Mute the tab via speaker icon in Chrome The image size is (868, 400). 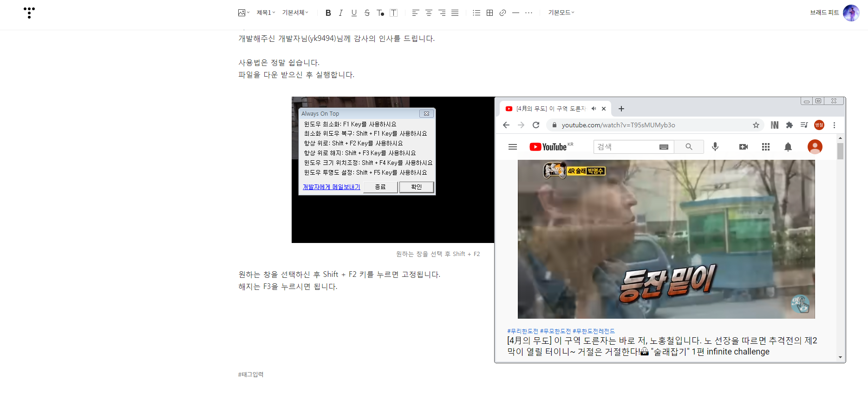594,109
